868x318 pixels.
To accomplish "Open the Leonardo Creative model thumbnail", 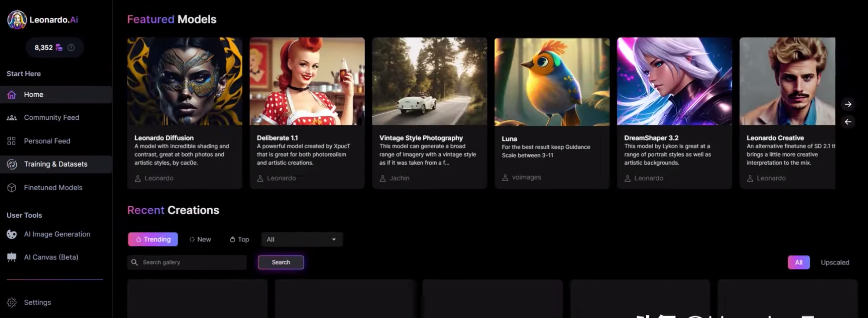I will (x=788, y=81).
